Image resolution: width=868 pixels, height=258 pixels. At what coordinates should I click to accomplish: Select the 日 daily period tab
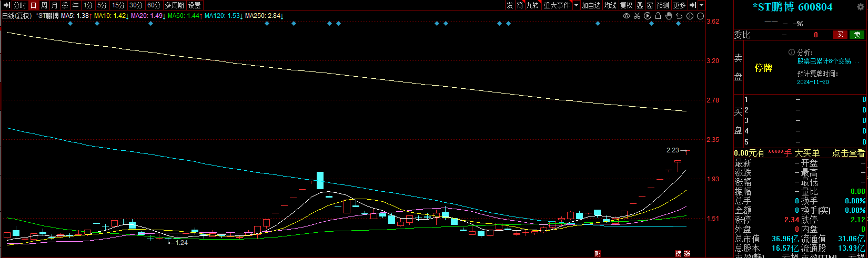click(34, 5)
